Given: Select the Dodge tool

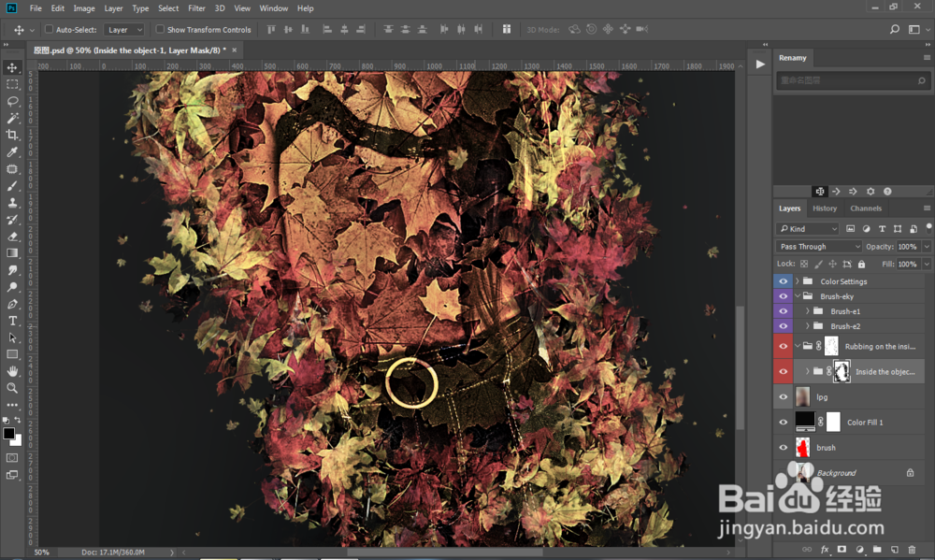Looking at the screenshot, I should click(x=12, y=287).
